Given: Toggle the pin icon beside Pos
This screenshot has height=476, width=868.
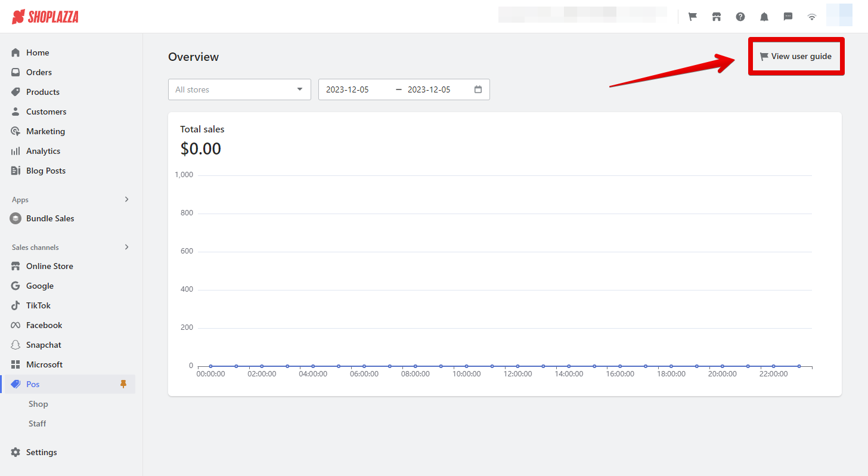Looking at the screenshot, I should point(123,384).
